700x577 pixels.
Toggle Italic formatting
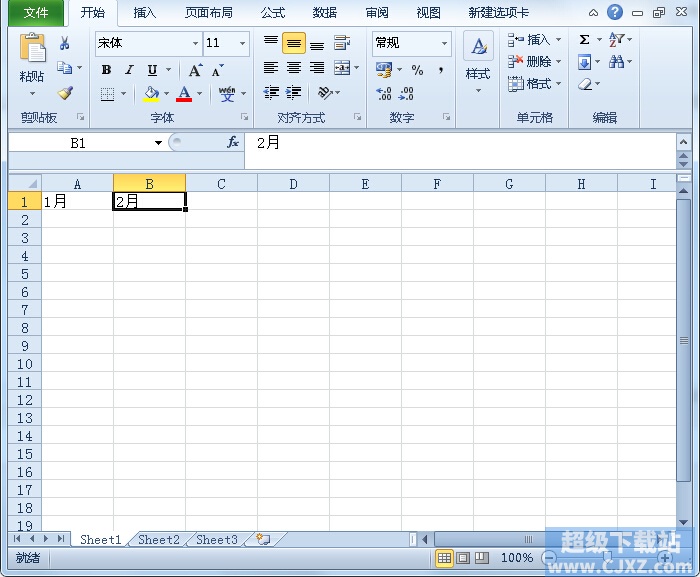[x=129, y=70]
